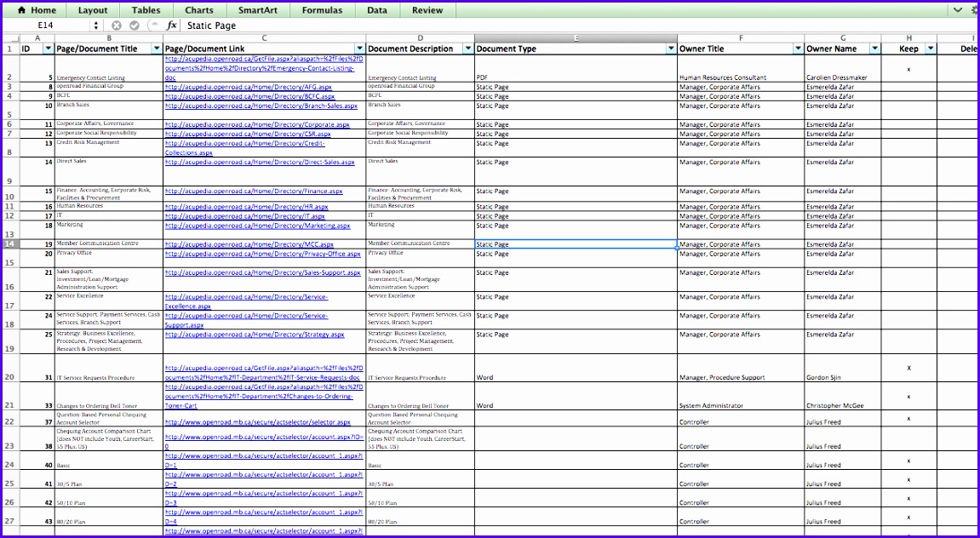Select column header E
Viewport: 980px width, 538px height.
click(x=575, y=38)
